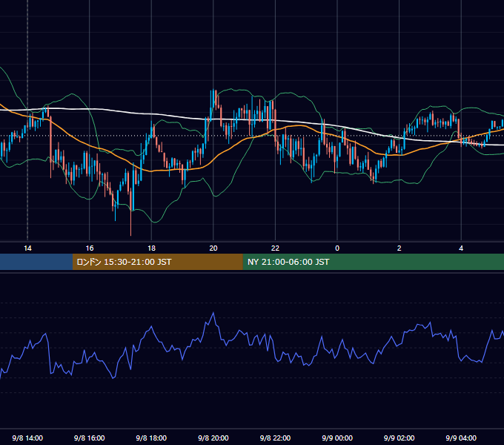Click the 0 hour label on time axis
Image resolution: width=504 pixels, height=445 pixels.
pyautogui.click(x=337, y=248)
